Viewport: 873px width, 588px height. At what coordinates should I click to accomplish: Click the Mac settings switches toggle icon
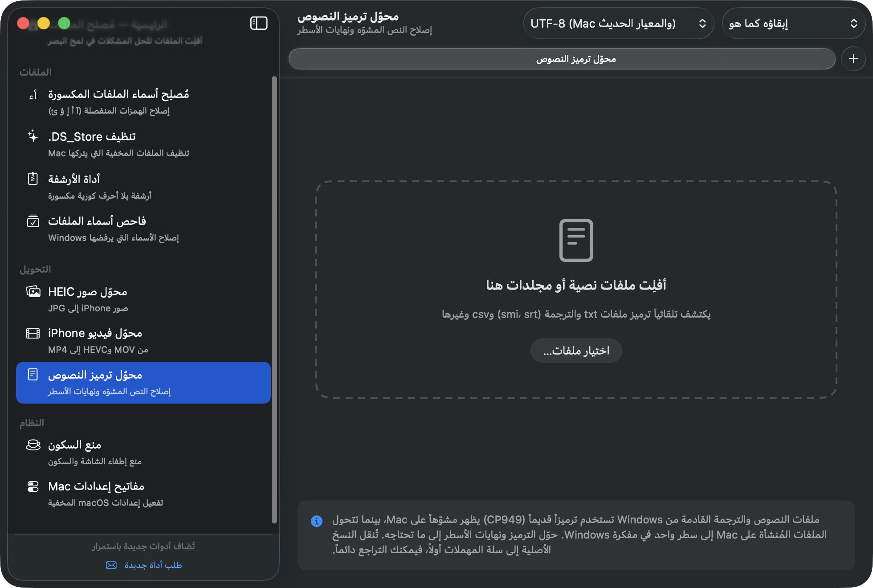(x=33, y=486)
